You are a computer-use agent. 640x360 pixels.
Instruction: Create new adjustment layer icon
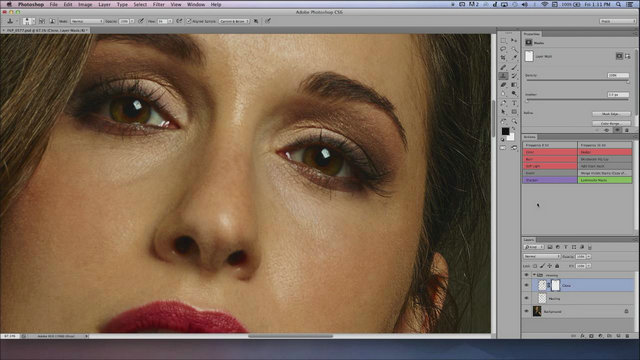tap(600, 336)
